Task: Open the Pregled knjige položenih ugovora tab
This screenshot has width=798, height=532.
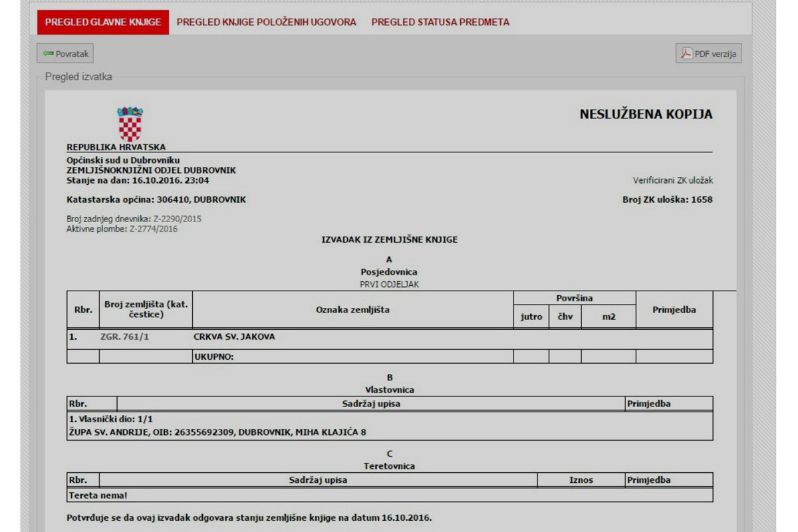Action: tap(266, 22)
